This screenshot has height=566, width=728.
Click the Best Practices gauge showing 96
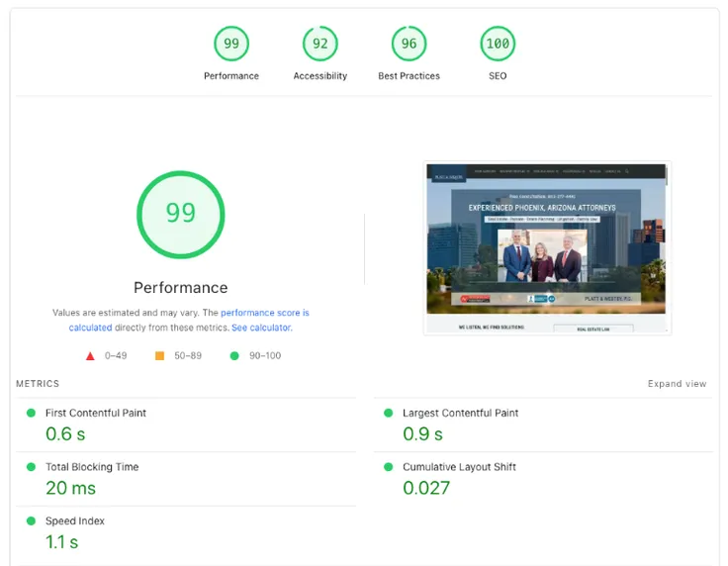pos(409,44)
